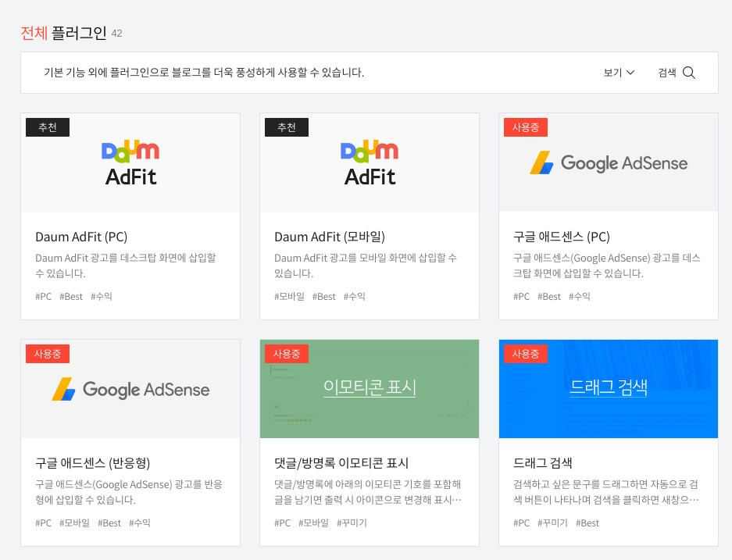
Task: Click 추천 badge on Daum AdFit (모바일) card
Action: [x=287, y=127]
